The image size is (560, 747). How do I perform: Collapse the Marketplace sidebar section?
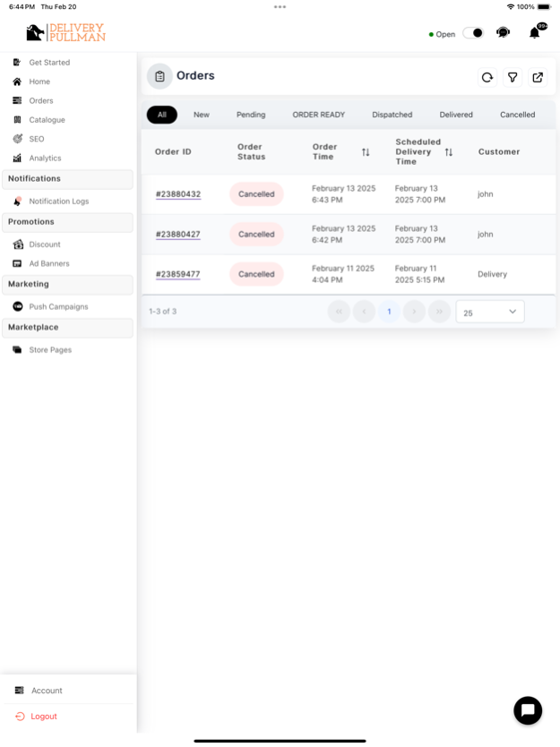coord(67,328)
